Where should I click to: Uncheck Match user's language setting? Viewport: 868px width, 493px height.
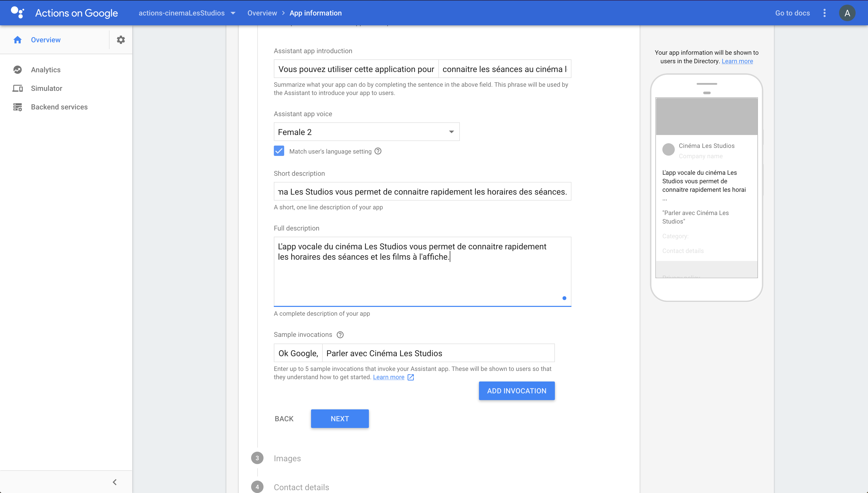(x=279, y=151)
